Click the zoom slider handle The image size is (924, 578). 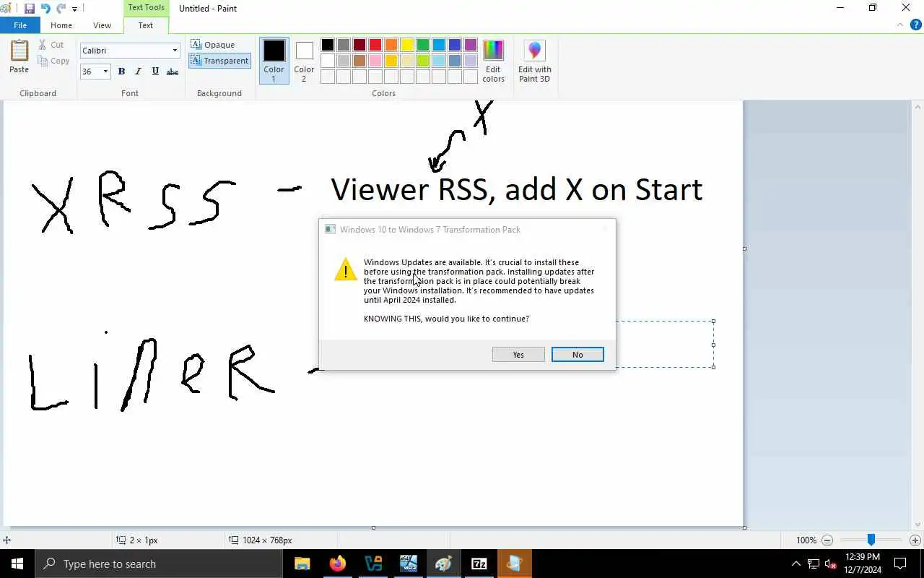[871, 540]
